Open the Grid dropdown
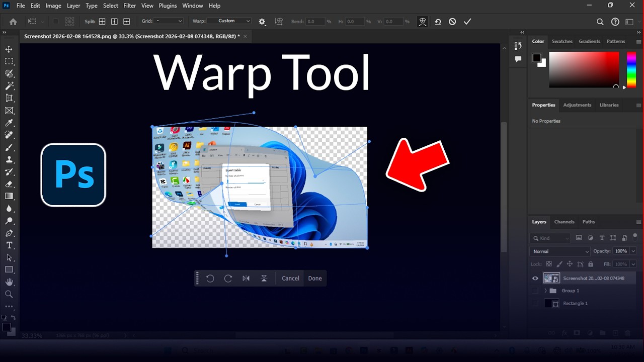This screenshot has width=644, height=362. 169,21
